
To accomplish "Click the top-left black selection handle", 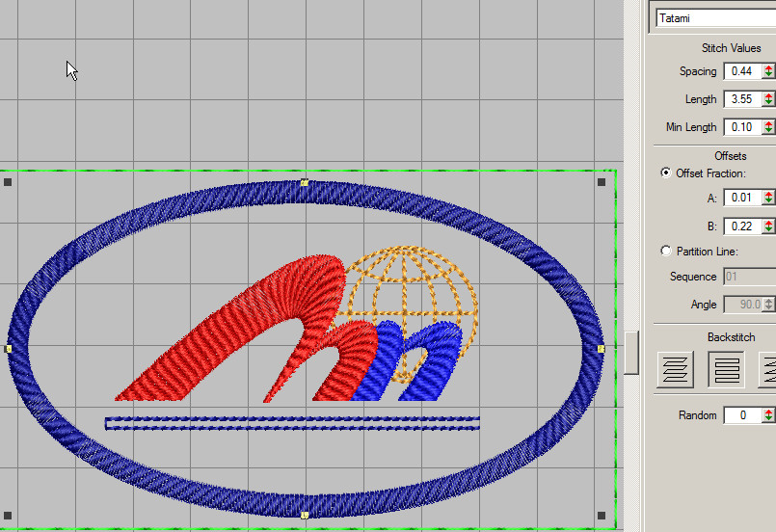I will (x=8, y=182).
